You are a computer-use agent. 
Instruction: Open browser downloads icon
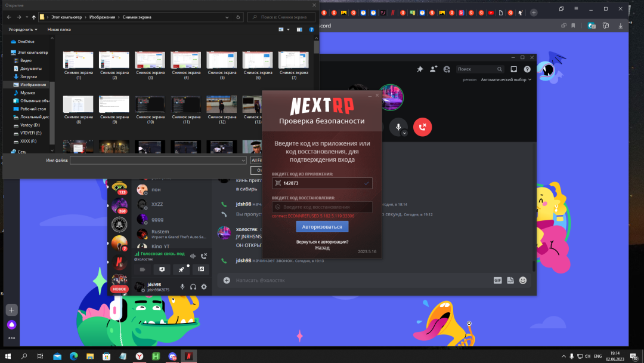coord(621,26)
